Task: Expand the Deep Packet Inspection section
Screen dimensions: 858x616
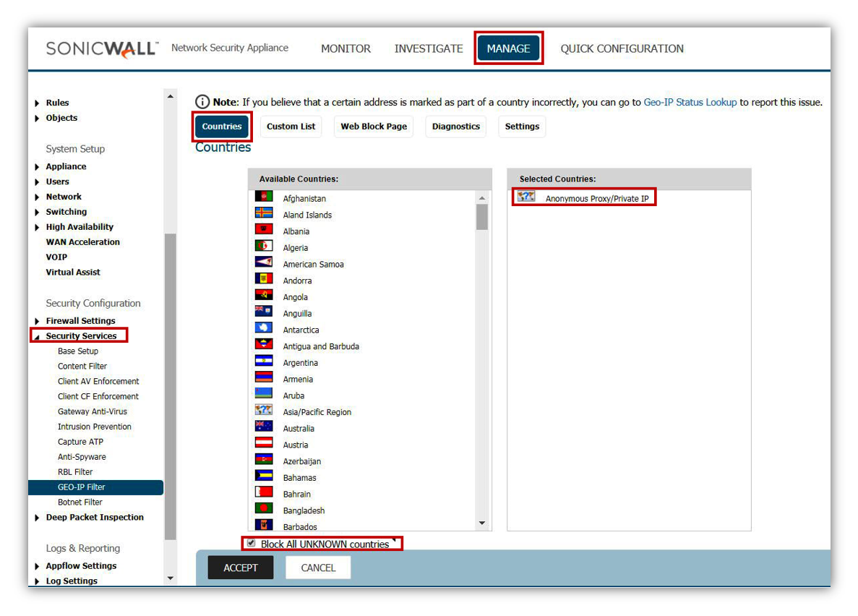Action: coord(37,518)
